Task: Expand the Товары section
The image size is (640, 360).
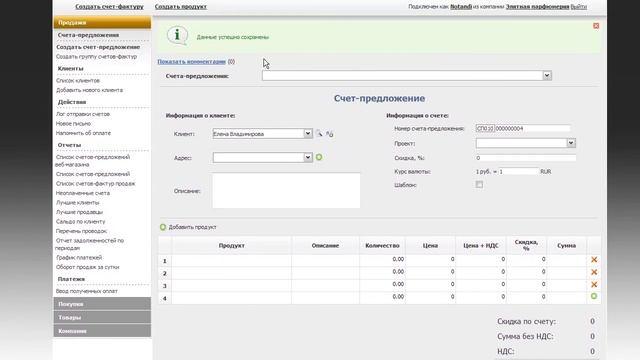Action: pos(102,317)
